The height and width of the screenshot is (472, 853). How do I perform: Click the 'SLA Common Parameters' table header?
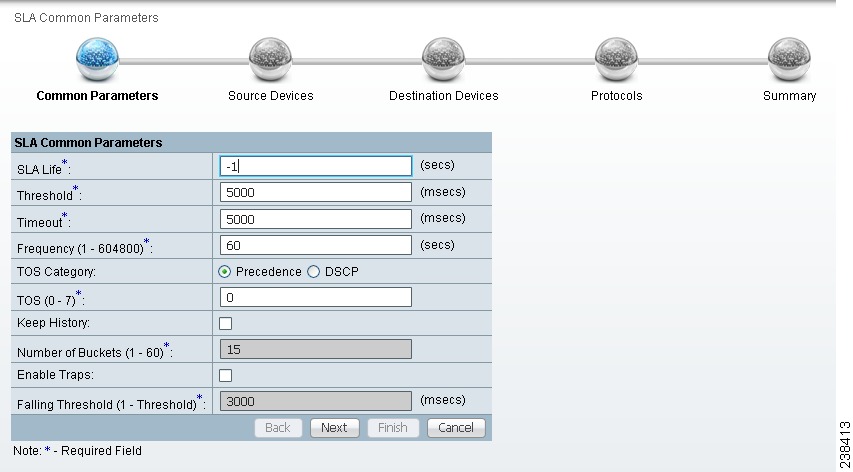[251, 142]
